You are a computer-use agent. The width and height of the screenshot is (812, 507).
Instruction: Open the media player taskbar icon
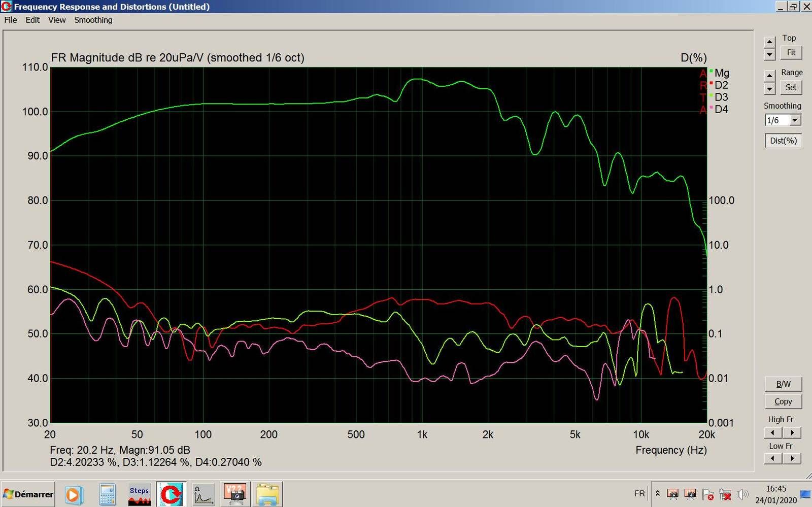tap(73, 495)
